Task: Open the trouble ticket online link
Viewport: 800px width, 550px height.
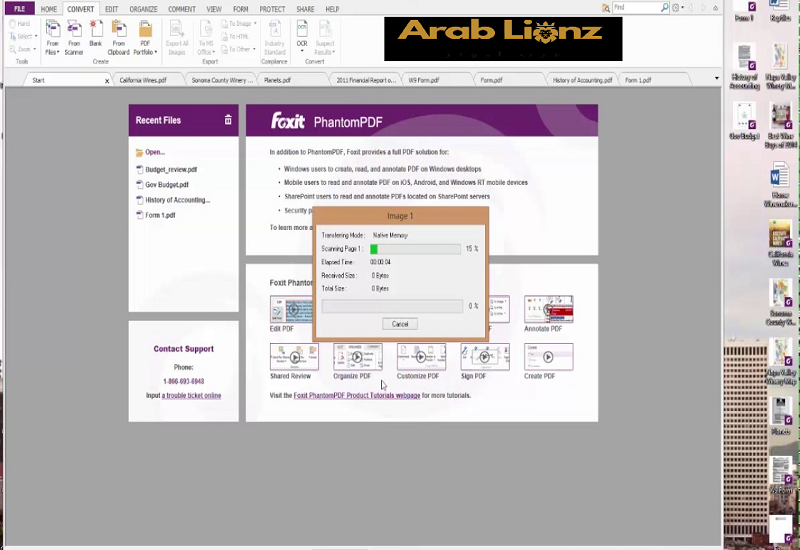Action: click(191, 395)
